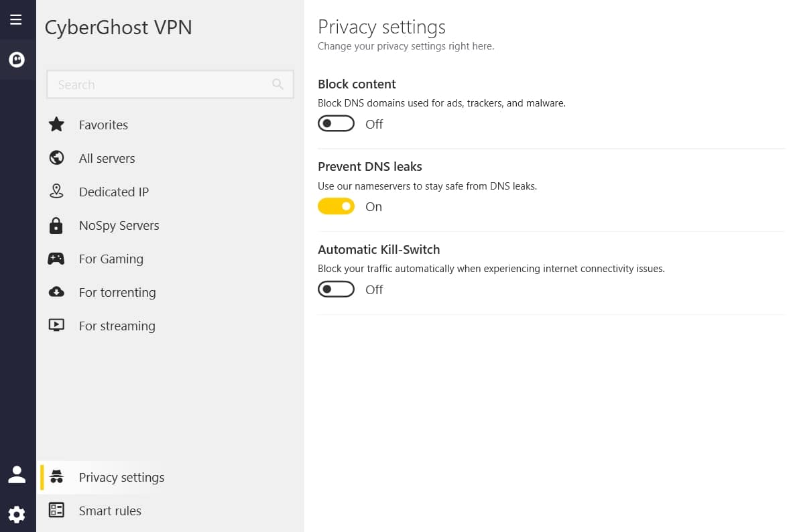Click the Dedicated IP pin icon

point(57,191)
